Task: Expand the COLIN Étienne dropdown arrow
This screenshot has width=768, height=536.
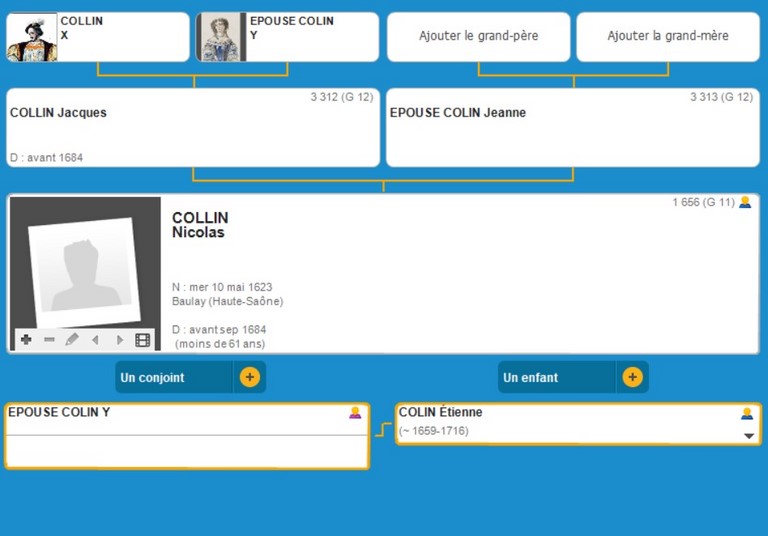Action: tap(748, 436)
